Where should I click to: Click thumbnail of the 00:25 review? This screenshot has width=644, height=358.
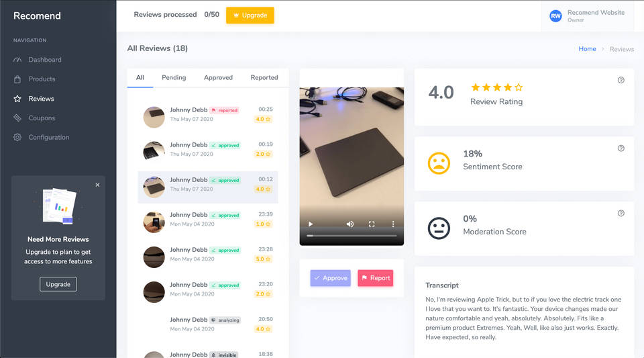[x=154, y=117]
